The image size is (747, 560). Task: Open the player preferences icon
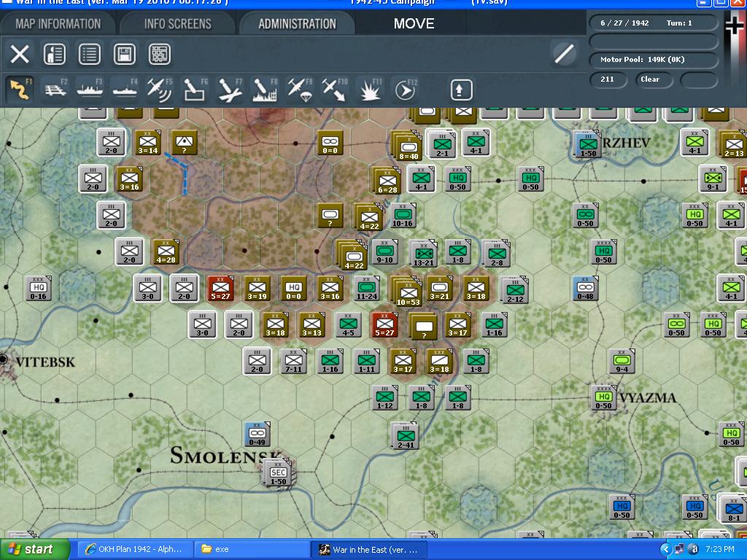(54, 54)
